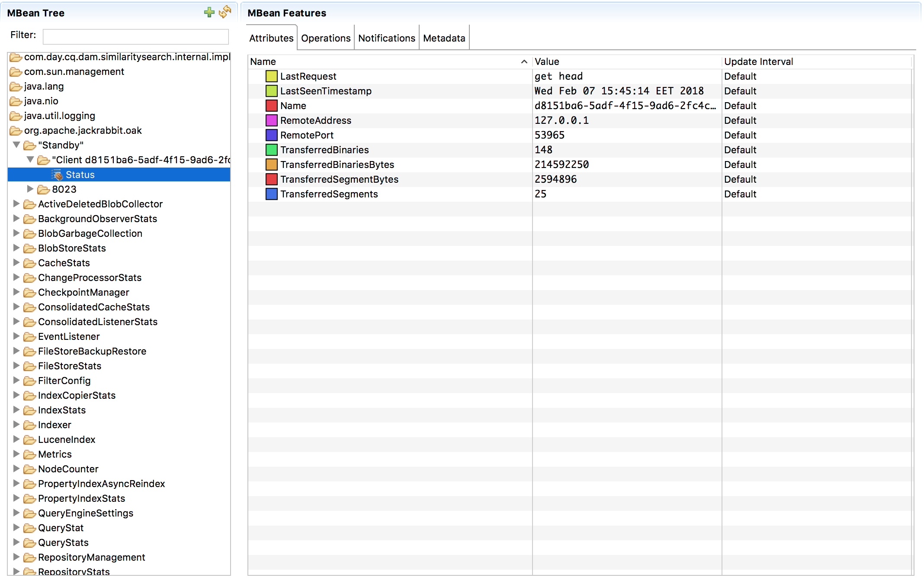Click the Update Interval column header
Image resolution: width=924 pixels, height=581 pixels.
[x=758, y=62]
